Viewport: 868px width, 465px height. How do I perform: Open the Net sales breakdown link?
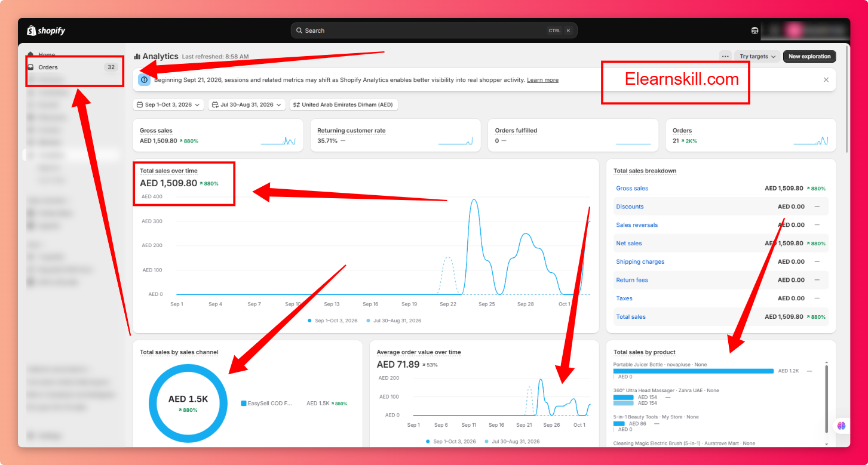629,244
